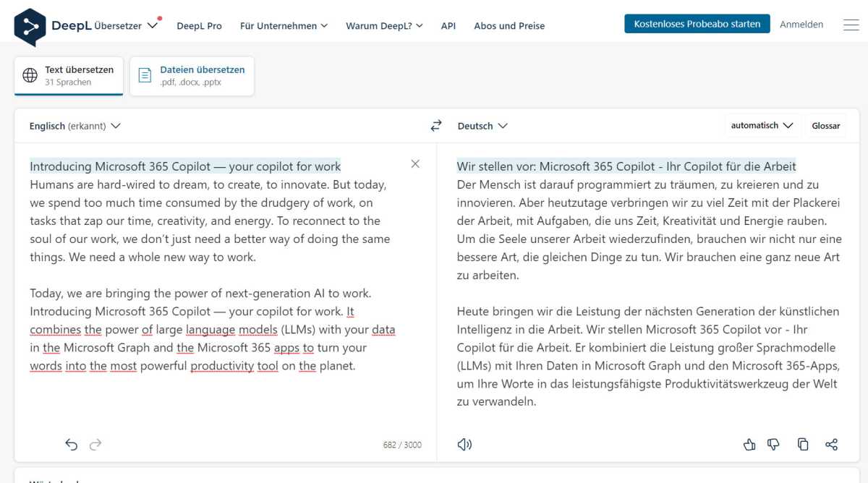This screenshot has width=868, height=483.
Task: Open the automatisch formality dropdown
Action: (762, 126)
